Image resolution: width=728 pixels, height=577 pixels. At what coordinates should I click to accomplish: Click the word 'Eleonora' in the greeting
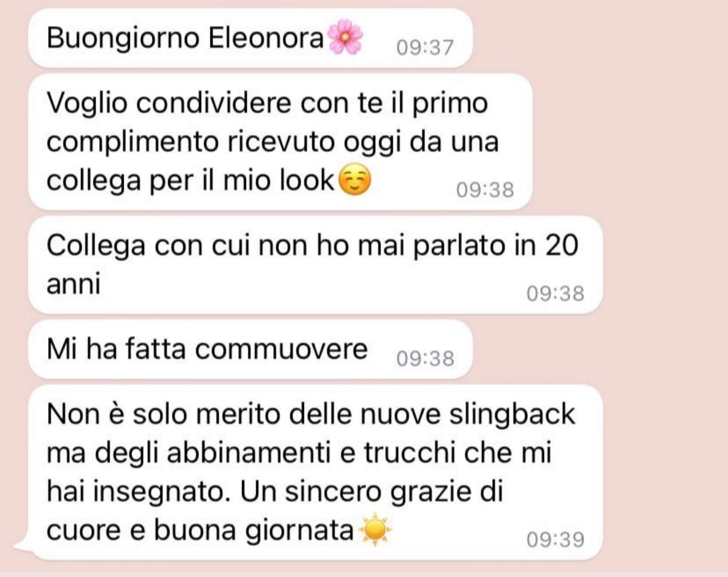coord(266,38)
